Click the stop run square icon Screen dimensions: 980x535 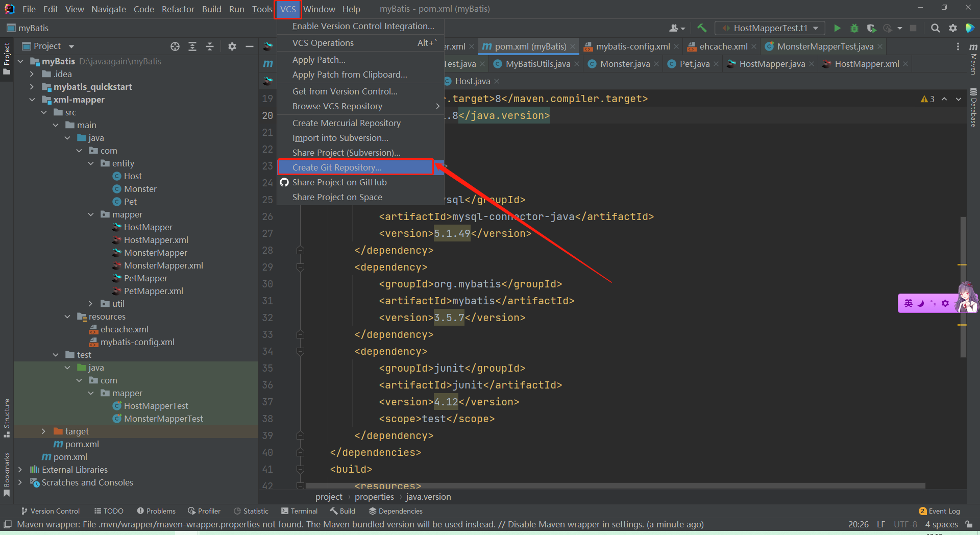coord(913,28)
